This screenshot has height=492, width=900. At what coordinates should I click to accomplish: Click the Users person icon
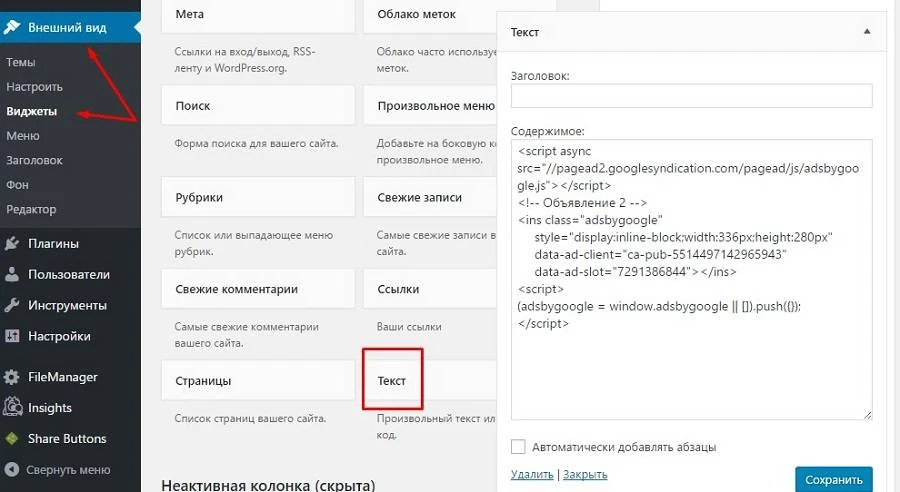coord(12,274)
